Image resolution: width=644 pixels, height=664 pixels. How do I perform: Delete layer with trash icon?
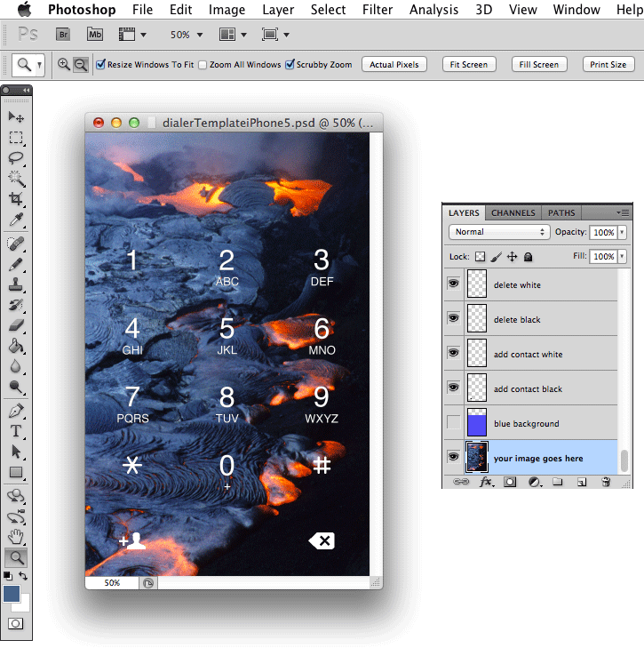pyautogui.click(x=606, y=482)
